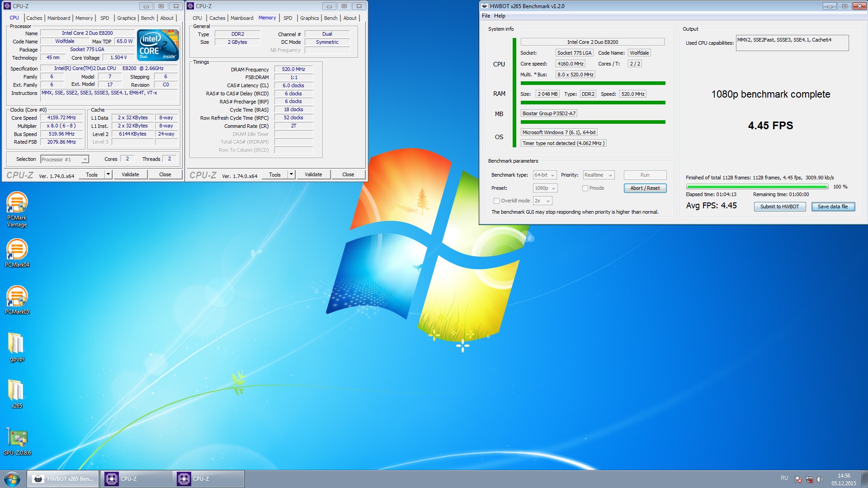The image size is (868, 488).
Task: Click the Windows Start orb
Action: click(12, 479)
